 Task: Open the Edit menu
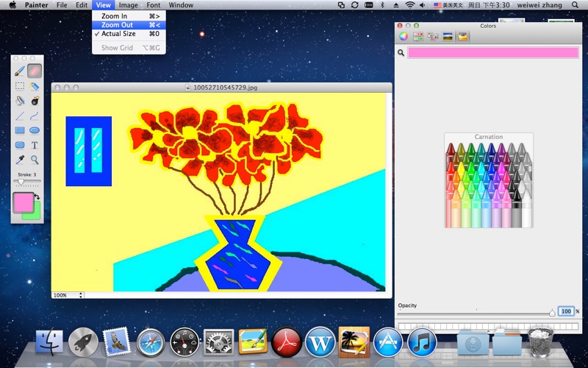pos(82,5)
